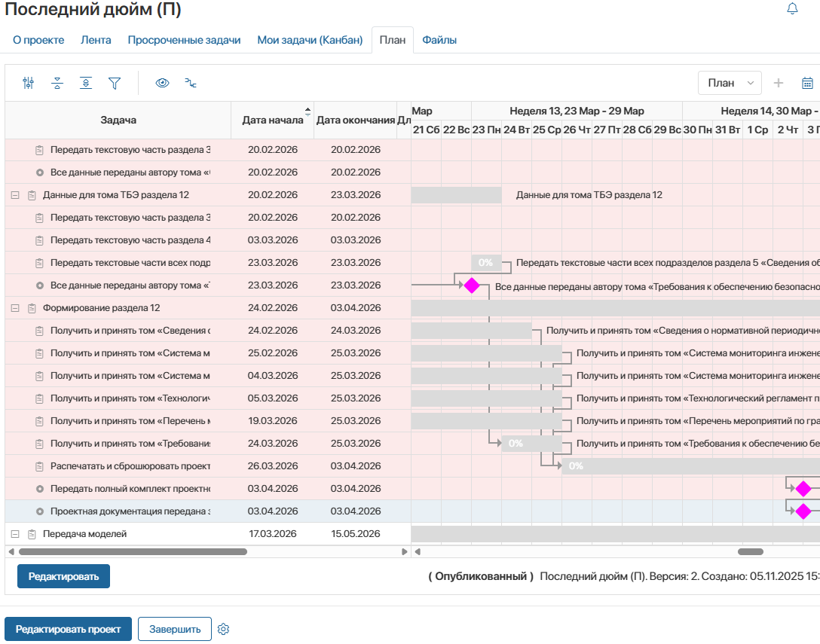Open settings gear next to Завершить
Viewport: 820px width, 644px height.
coord(223,629)
